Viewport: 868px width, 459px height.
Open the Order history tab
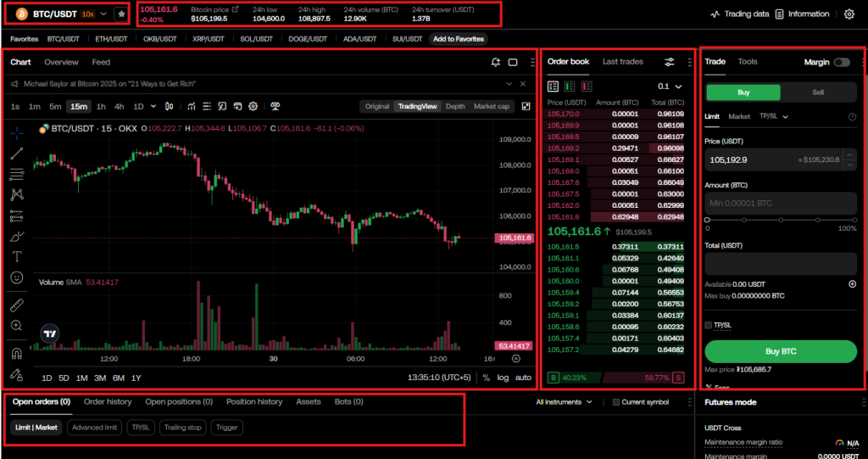[108, 401]
